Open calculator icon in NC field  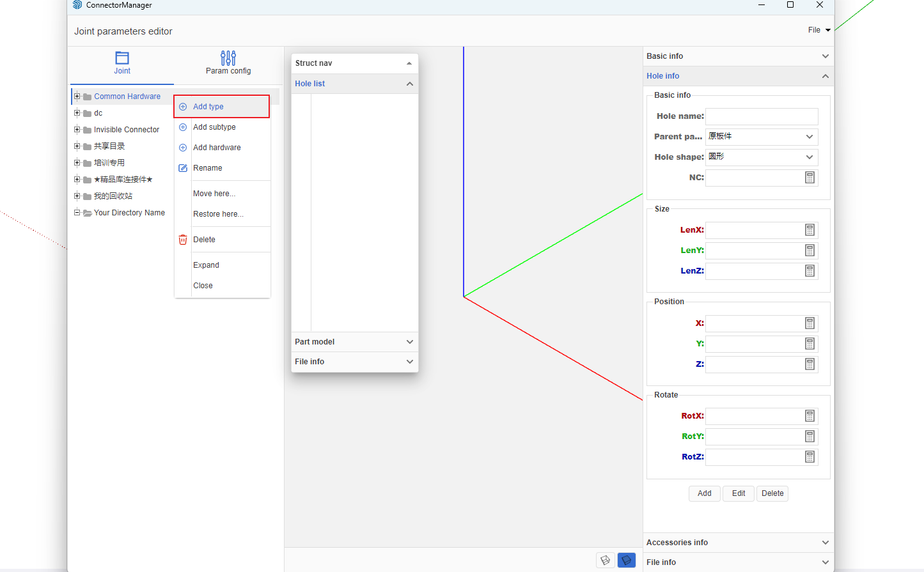tap(810, 178)
